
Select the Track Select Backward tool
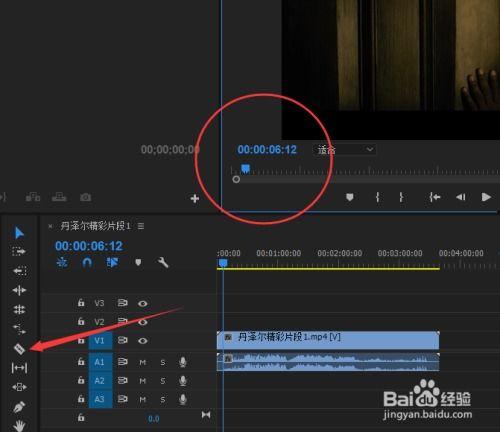click(19, 270)
